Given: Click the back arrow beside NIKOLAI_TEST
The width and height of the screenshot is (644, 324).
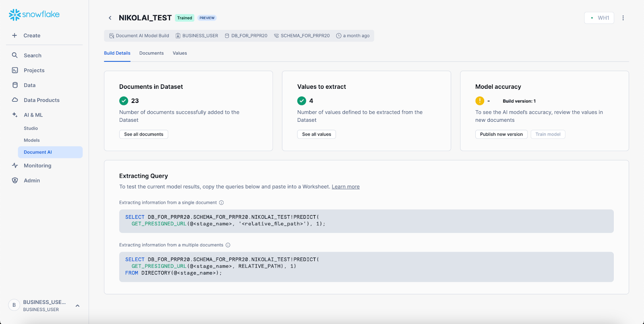Looking at the screenshot, I should coord(110,18).
